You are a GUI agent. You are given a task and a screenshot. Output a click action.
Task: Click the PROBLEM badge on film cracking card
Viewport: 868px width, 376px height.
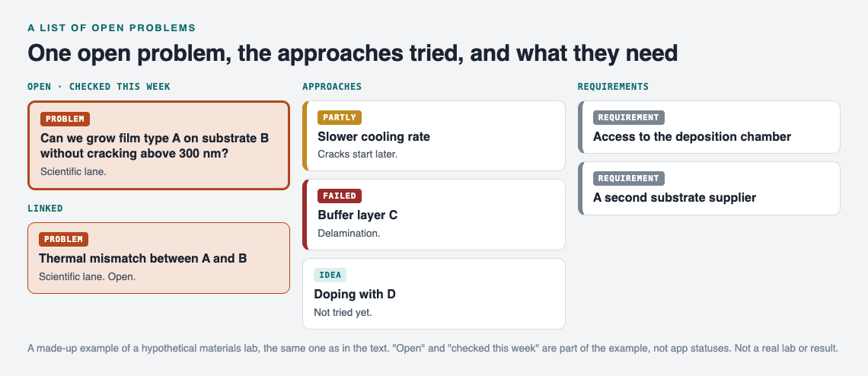[65, 119]
